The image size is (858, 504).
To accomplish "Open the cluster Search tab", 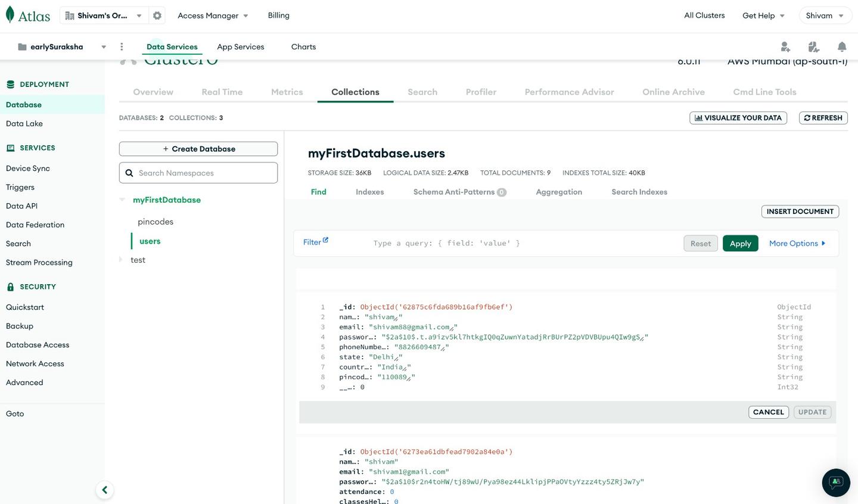I will coord(422,92).
